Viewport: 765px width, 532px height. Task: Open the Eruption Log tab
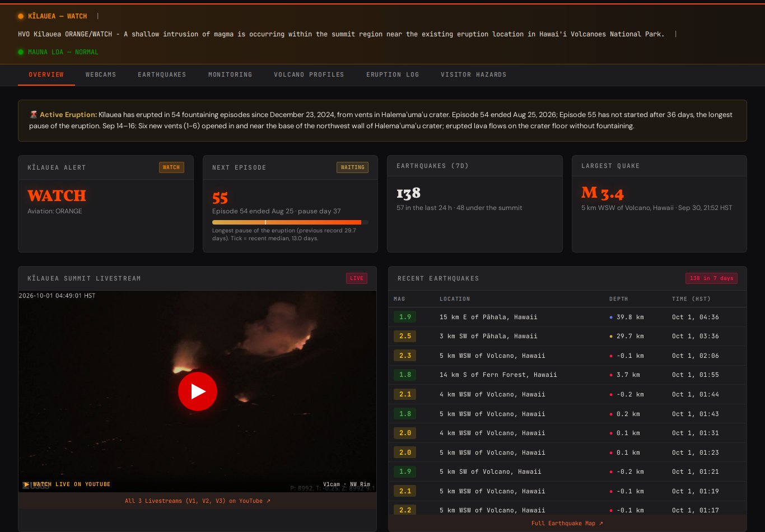(393, 74)
